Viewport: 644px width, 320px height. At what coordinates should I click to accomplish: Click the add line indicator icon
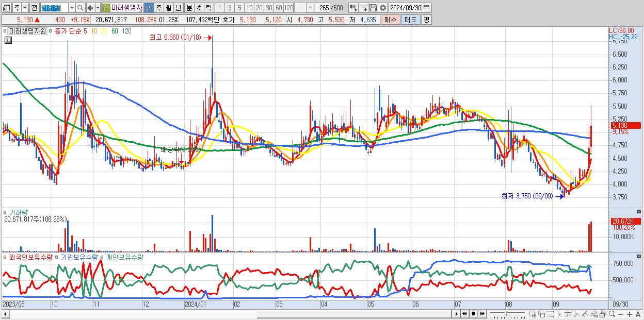(x=363, y=8)
